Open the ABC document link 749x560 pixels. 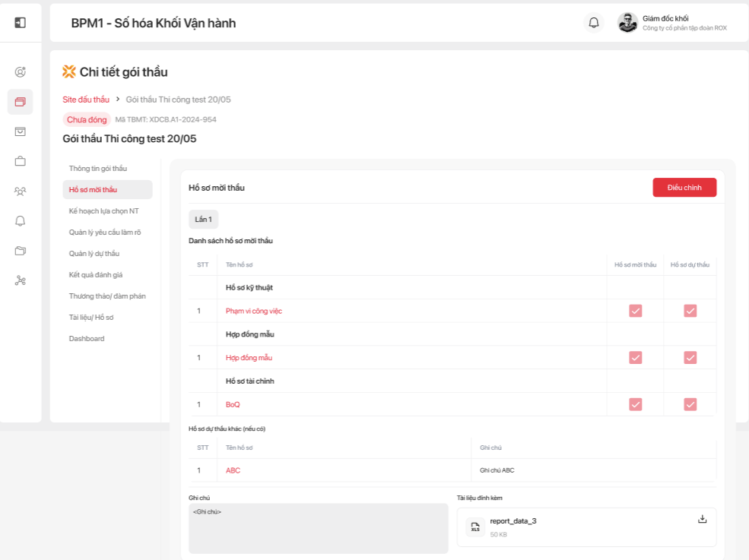233,470
